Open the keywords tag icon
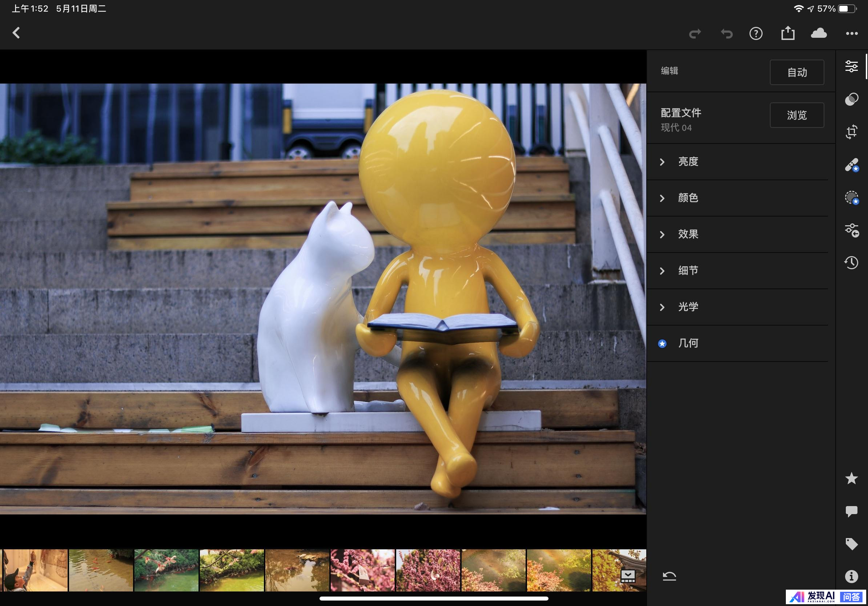 (851, 544)
